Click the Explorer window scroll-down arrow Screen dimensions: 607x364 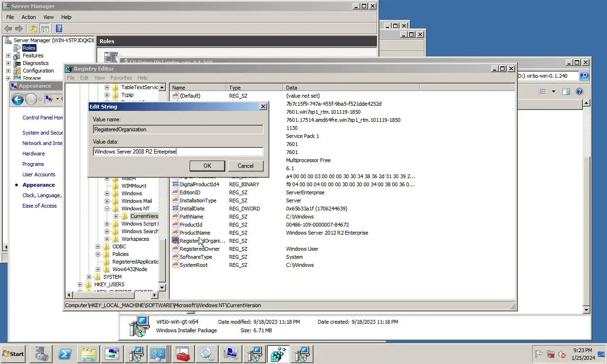[586, 310]
